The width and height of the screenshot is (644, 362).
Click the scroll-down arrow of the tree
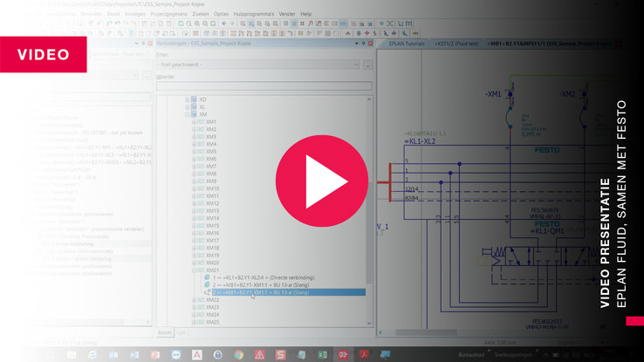coord(369,323)
